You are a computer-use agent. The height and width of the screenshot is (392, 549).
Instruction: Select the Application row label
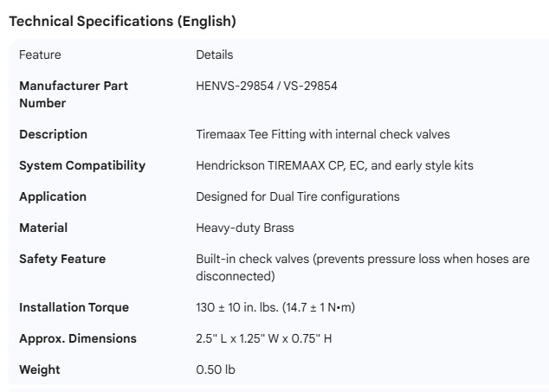tap(53, 196)
